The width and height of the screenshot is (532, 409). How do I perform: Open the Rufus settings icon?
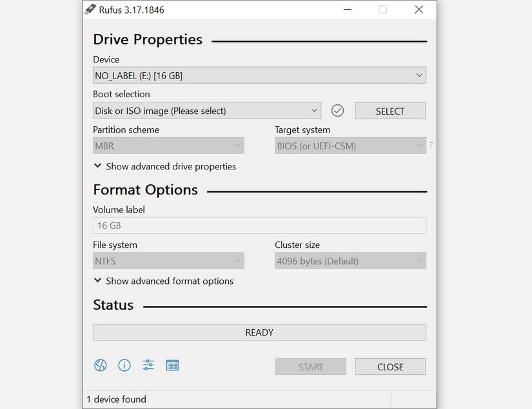148,365
